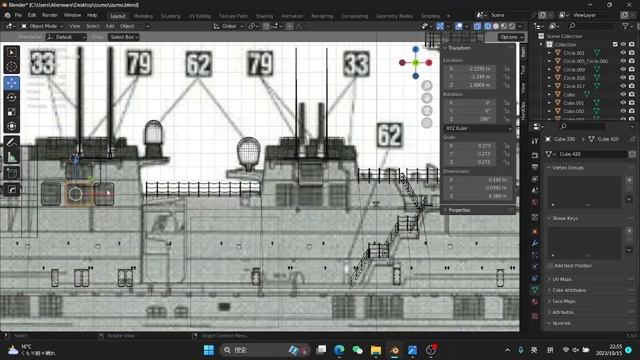
Task: Select the Annotate pencil tool
Action: click(11, 142)
